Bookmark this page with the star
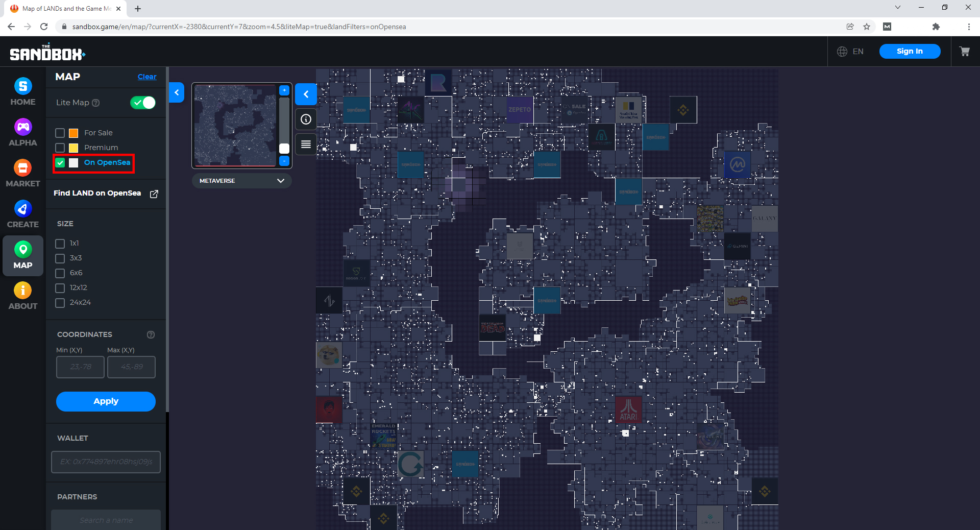980x530 pixels. (867, 27)
